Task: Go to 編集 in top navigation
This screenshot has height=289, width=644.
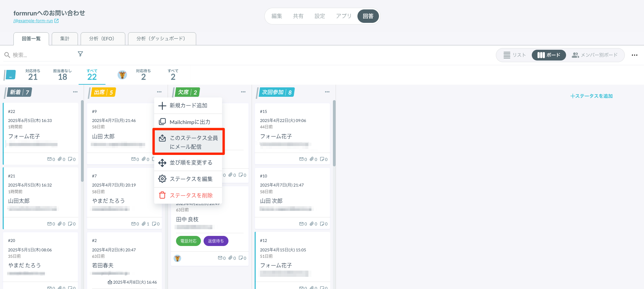Action: [x=277, y=16]
